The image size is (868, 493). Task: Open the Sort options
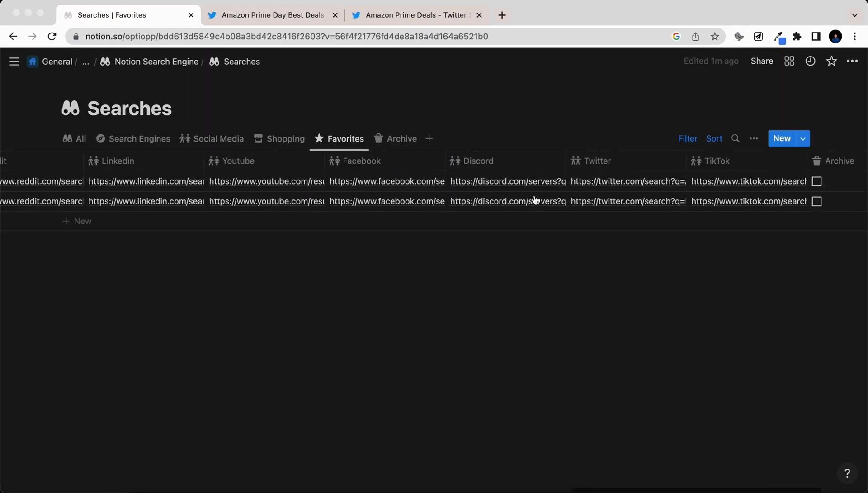714,139
